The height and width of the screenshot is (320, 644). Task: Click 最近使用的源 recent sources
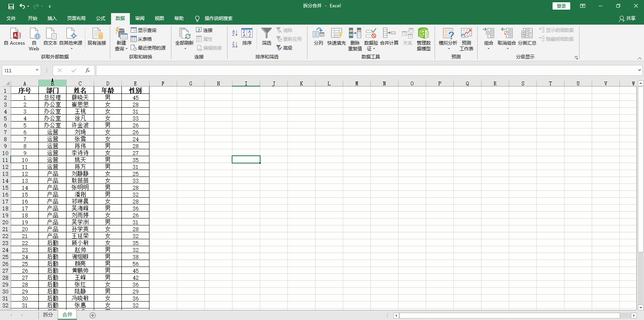tap(148, 48)
